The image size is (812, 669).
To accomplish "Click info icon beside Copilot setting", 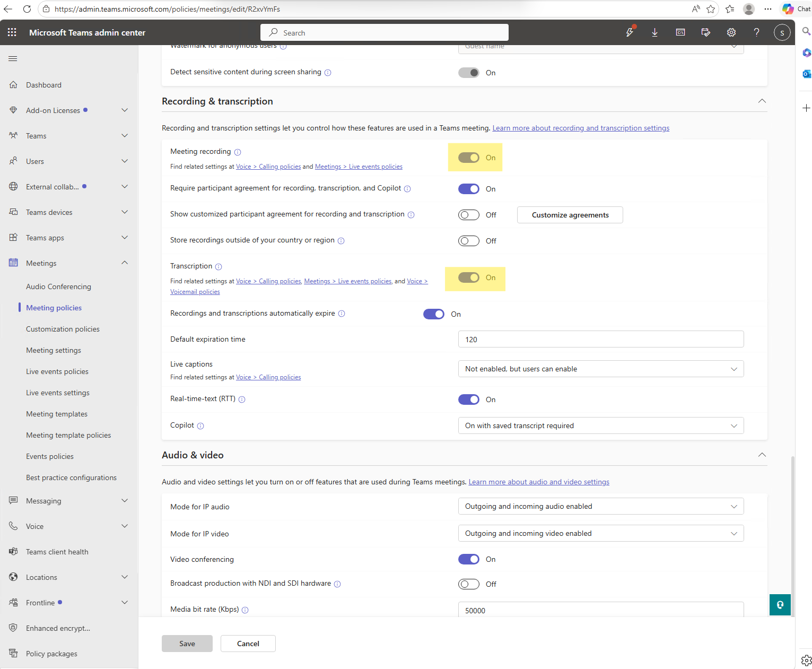I will [200, 426].
